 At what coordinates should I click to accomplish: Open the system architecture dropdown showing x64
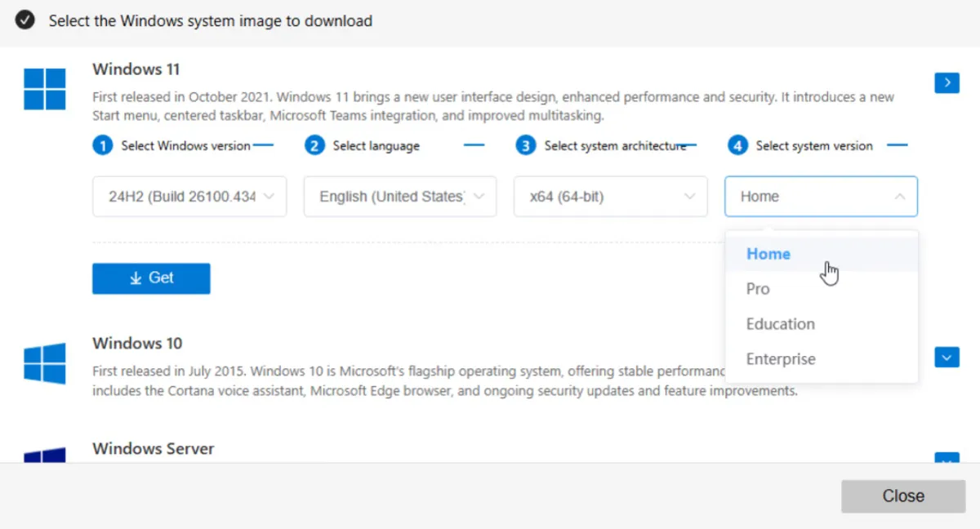tap(610, 196)
